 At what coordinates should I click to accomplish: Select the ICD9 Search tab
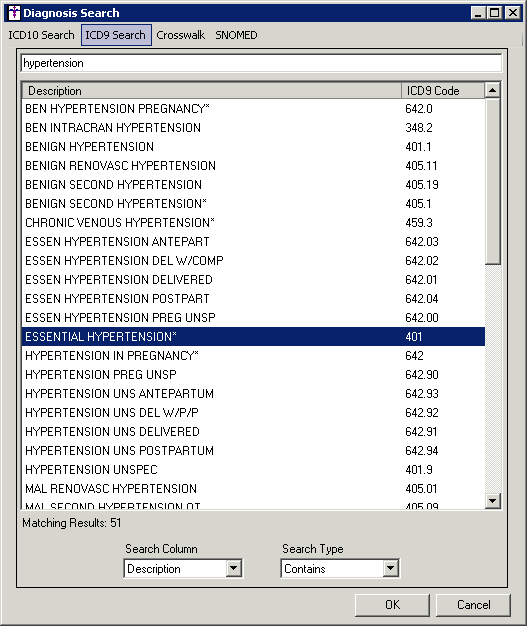coord(116,35)
